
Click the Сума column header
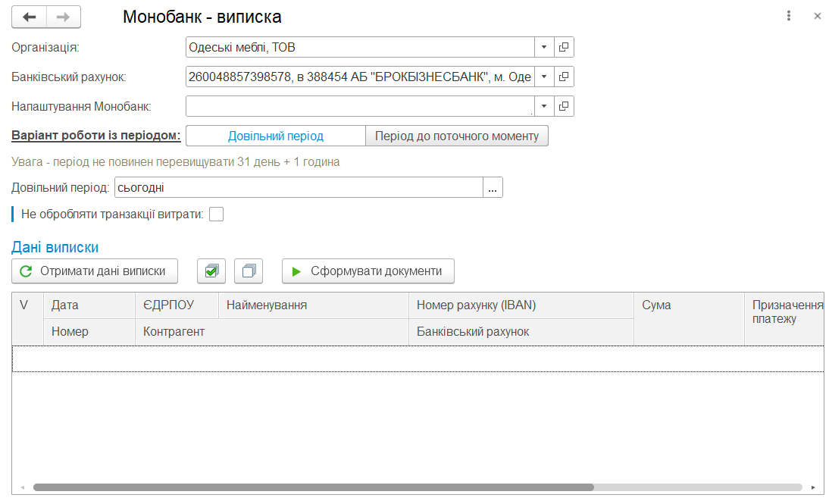point(688,305)
